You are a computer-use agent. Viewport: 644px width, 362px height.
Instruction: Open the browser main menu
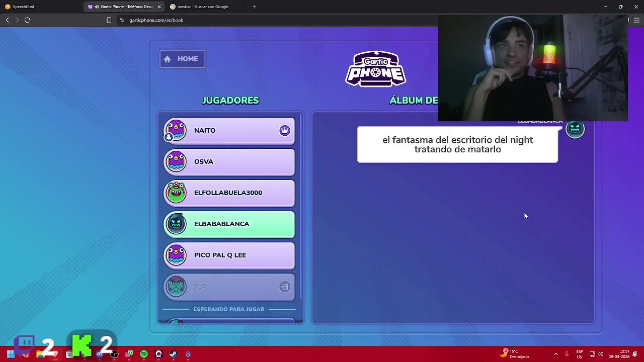[636, 20]
